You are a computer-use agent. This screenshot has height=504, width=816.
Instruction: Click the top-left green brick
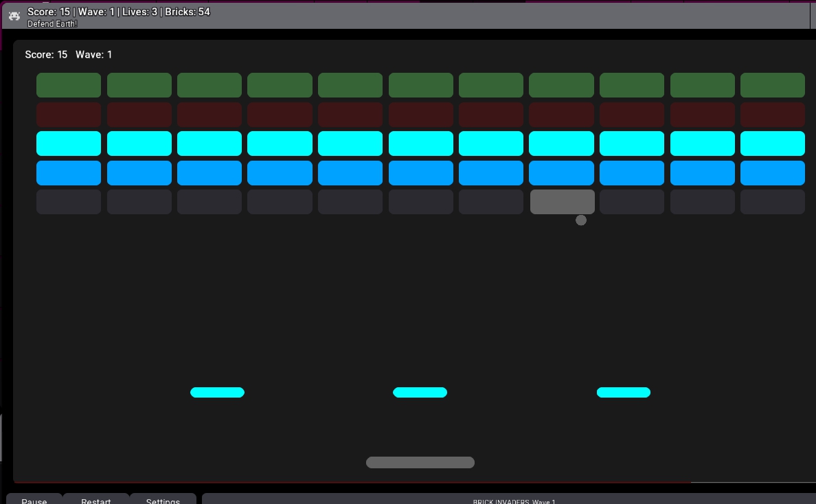pyautogui.click(x=68, y=84)
